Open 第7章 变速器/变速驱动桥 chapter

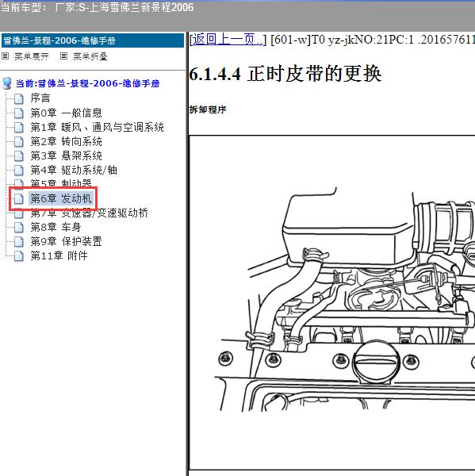(90, 213)
